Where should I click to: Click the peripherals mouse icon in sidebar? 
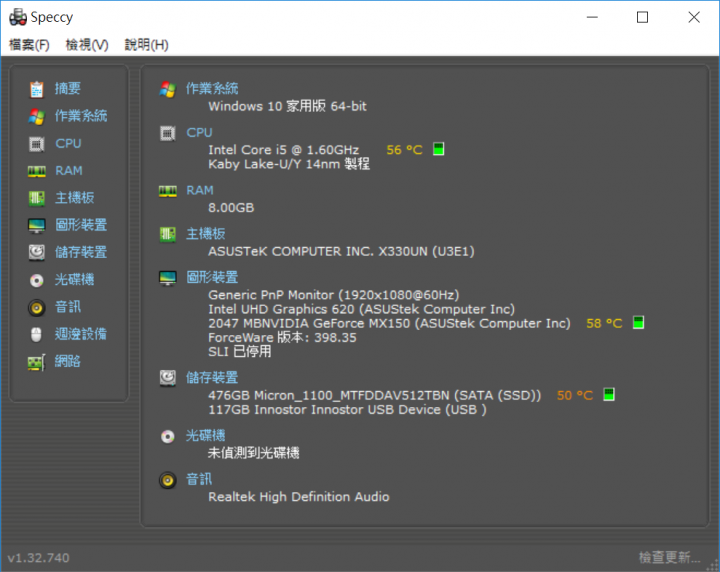tap(36, 335)
